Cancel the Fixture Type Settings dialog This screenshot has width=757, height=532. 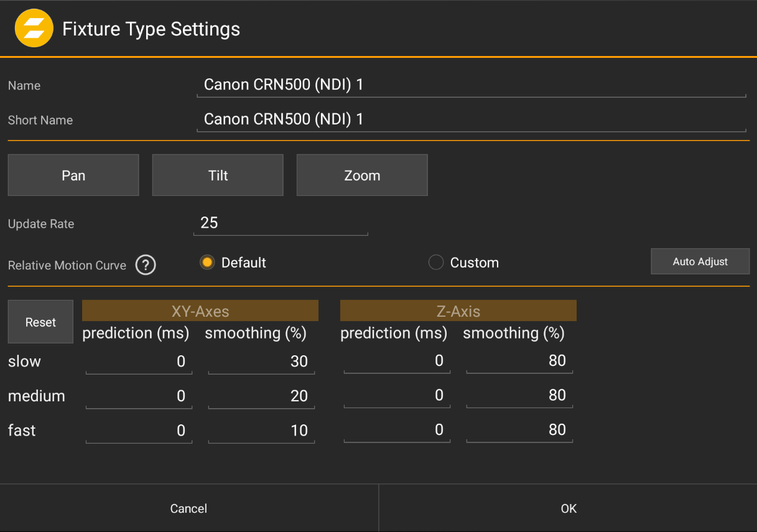click(188, 508)
